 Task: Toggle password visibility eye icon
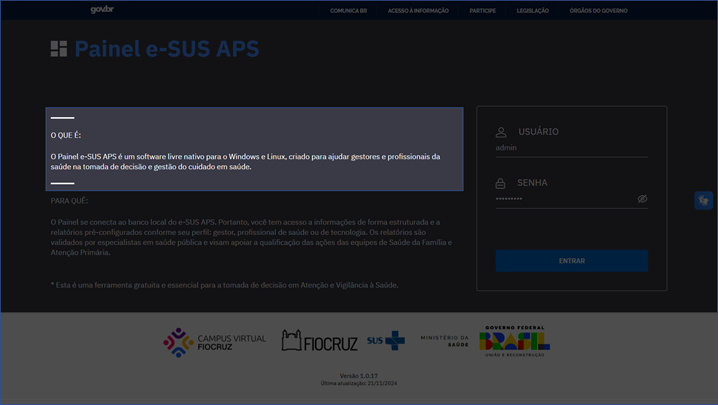pos(642,199)
